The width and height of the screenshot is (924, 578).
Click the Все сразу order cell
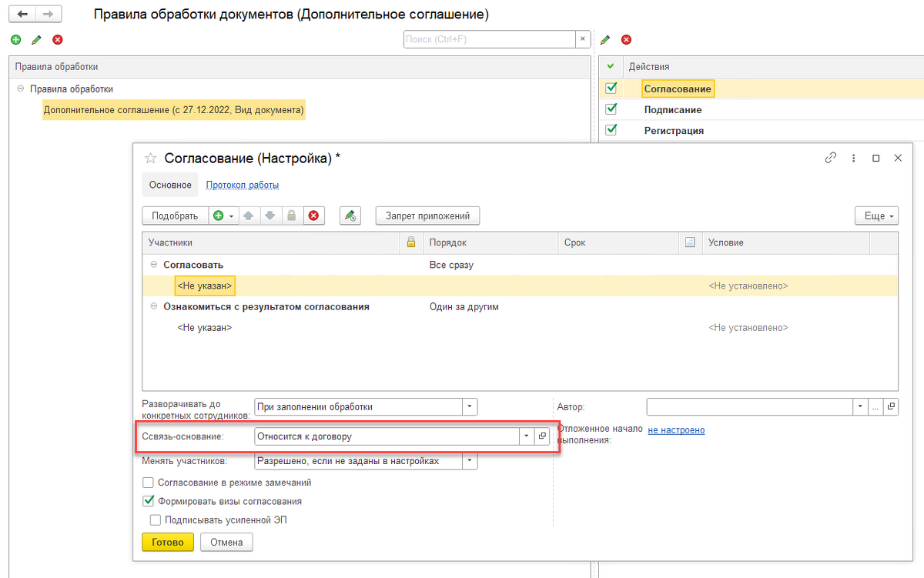[x=451, y=265]
